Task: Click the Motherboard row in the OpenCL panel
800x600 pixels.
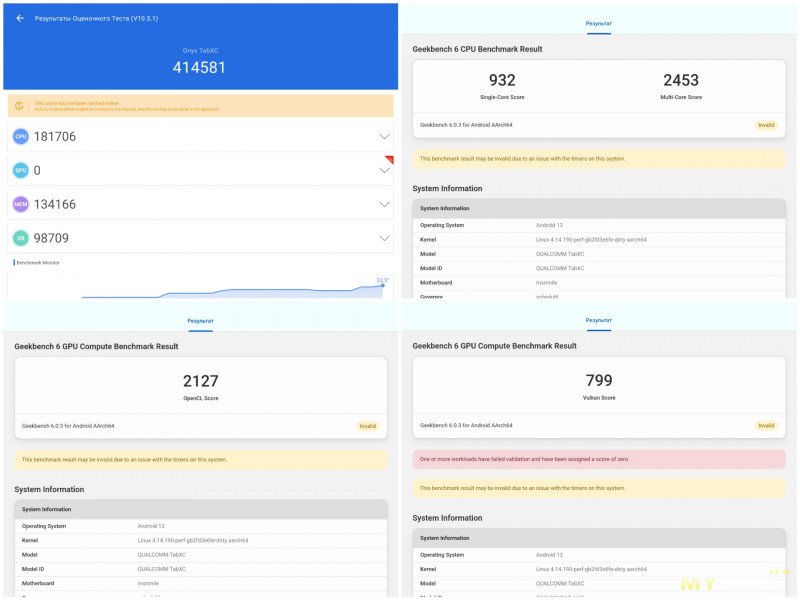Action: pos(201,583)
